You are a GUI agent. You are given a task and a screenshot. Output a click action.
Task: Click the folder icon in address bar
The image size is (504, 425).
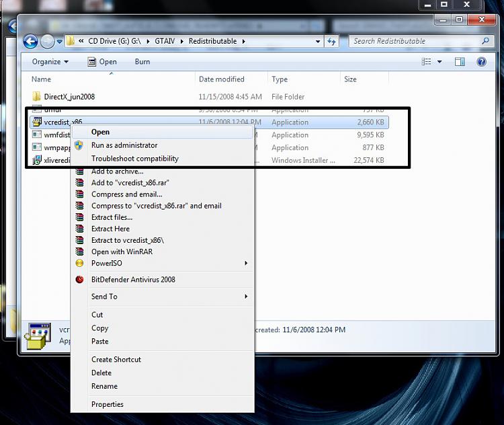click(70, 41)
